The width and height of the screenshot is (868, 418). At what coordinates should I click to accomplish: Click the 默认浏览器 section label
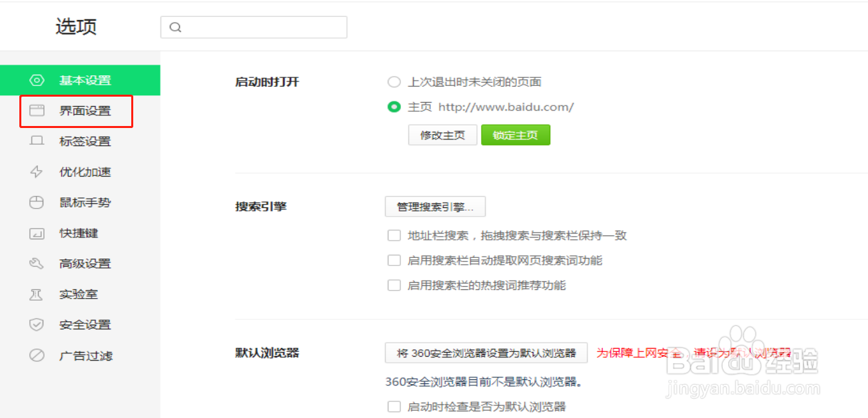[x=267, y=353]
